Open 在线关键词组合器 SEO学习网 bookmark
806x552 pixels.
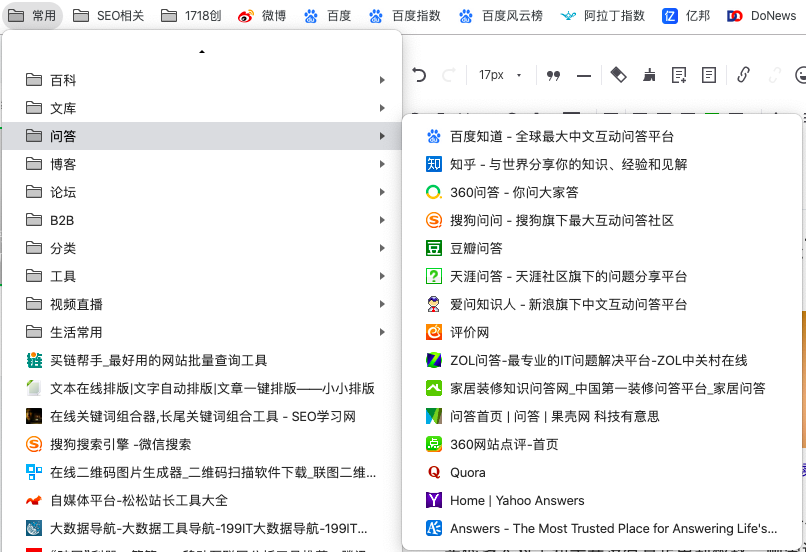pyautogui.click(x=203, y=416)
